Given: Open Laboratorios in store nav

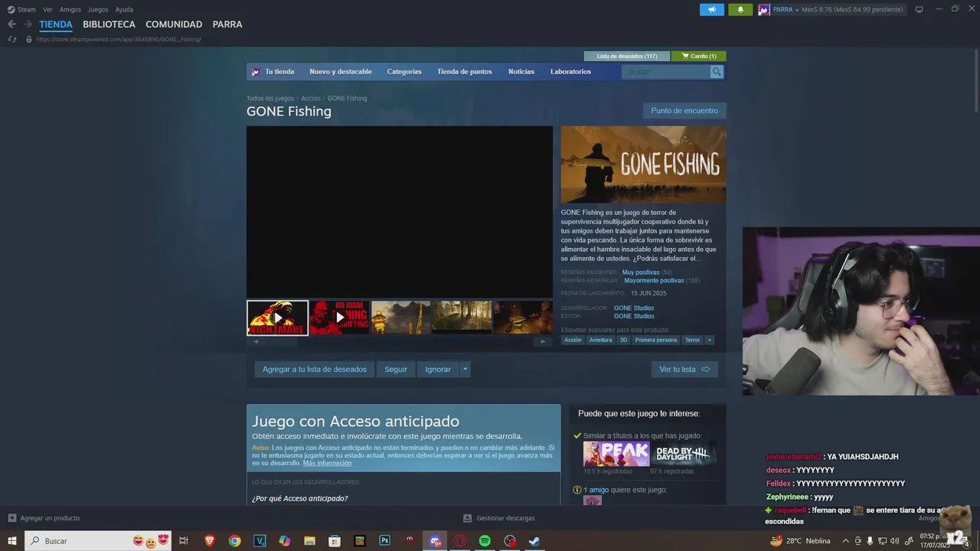Looking at the screenshot, I should 570,72.
